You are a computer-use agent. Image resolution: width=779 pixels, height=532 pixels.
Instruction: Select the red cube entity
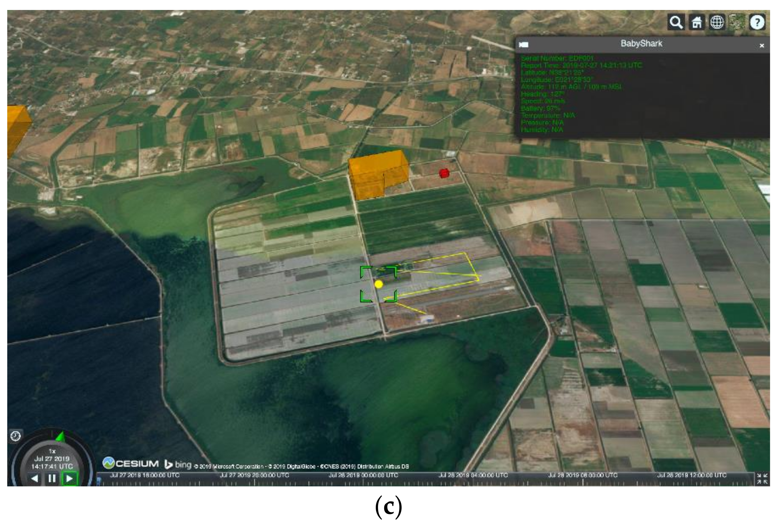point(444,173)
